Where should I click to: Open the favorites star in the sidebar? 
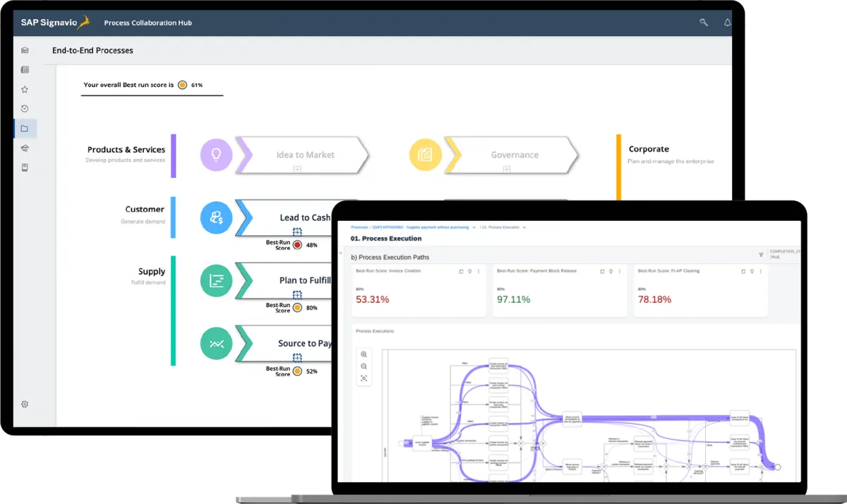click(25, 90)
